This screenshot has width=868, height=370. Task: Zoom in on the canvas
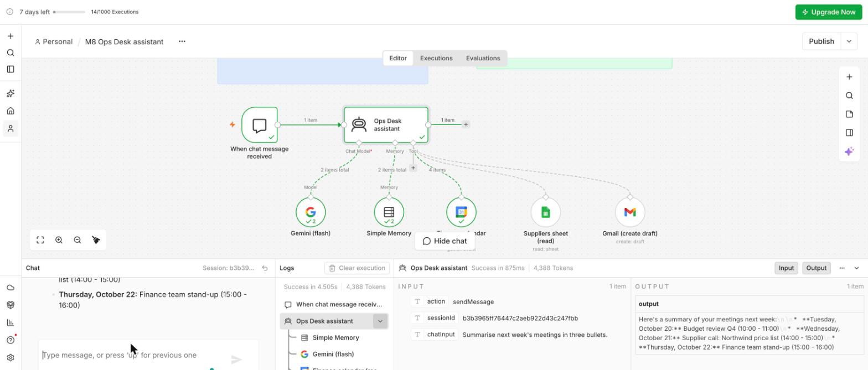59,240
